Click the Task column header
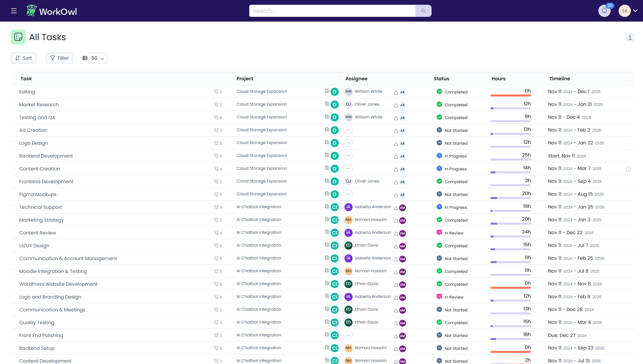643x364 pixels. [x=26, y=79]
